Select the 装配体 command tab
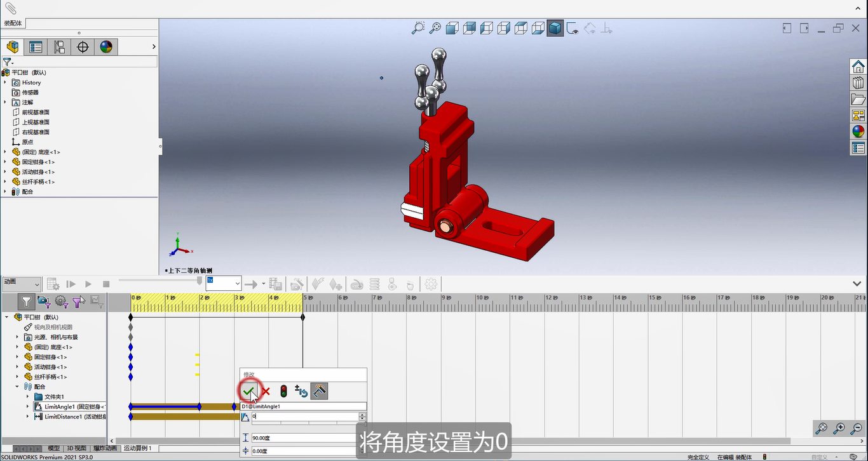Image resolution: width=868 pixels, height=461 pixels. pos(13,23)
